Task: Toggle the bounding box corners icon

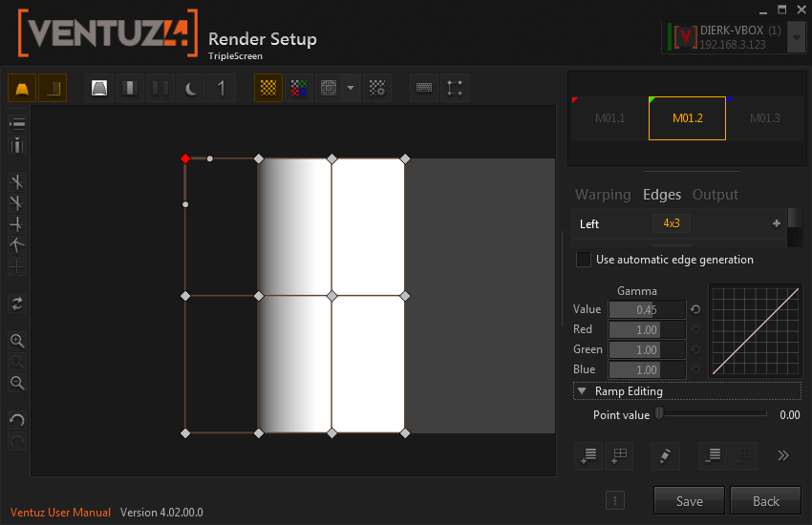Action: tap(455, 88)
